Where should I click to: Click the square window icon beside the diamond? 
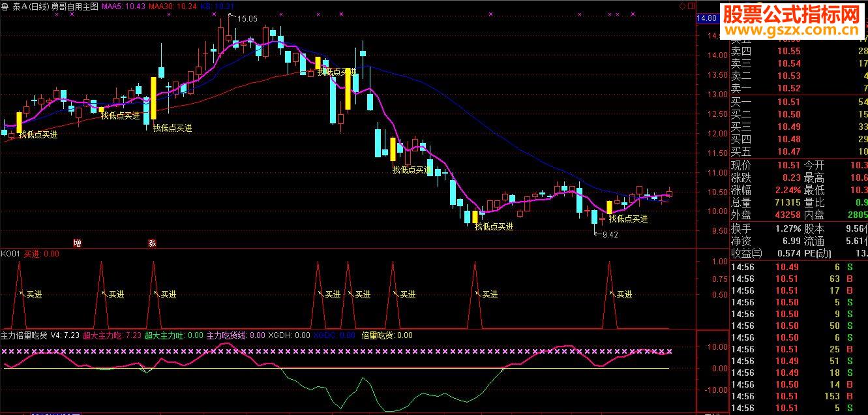pos(691,5)
